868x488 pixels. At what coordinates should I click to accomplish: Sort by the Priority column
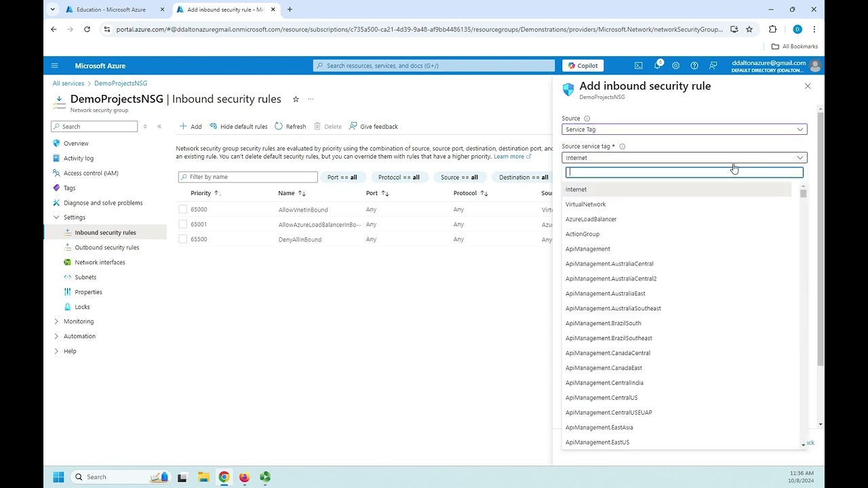(x=205, y=193)
